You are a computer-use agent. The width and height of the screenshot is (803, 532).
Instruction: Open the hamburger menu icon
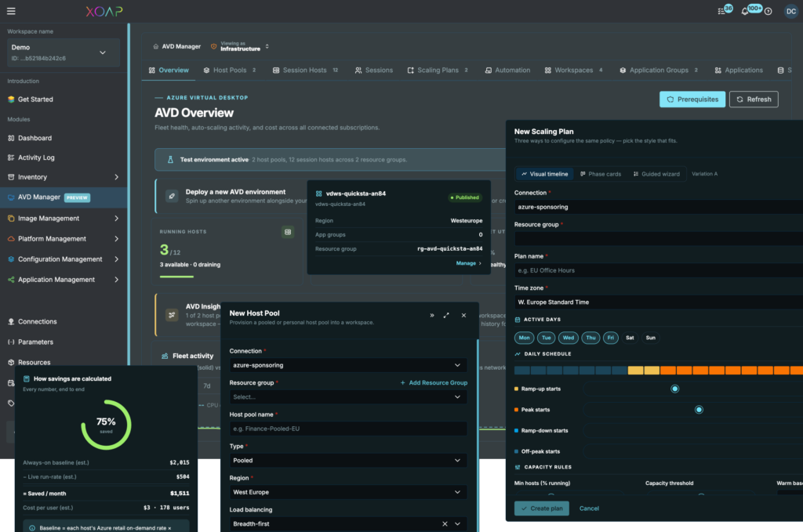11,11
